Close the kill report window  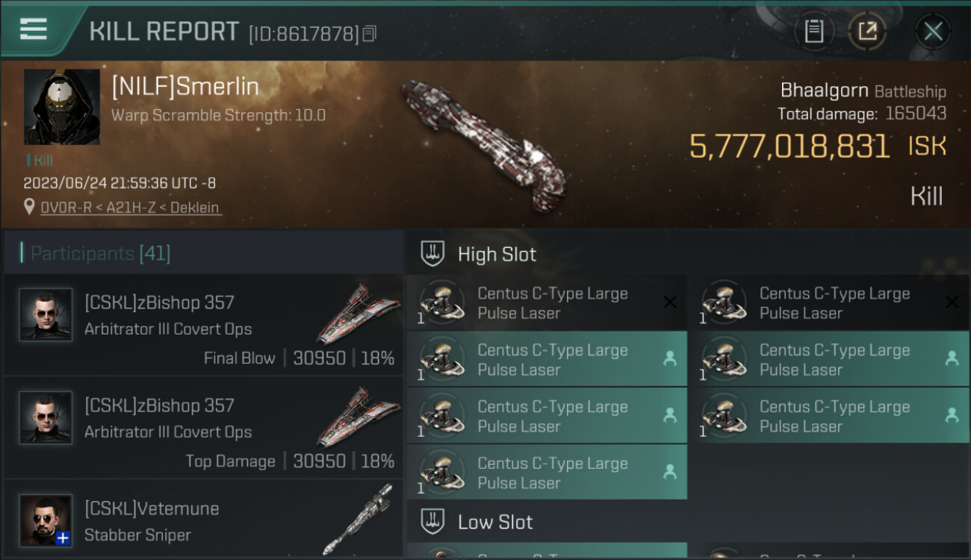[x=933, y=31]
